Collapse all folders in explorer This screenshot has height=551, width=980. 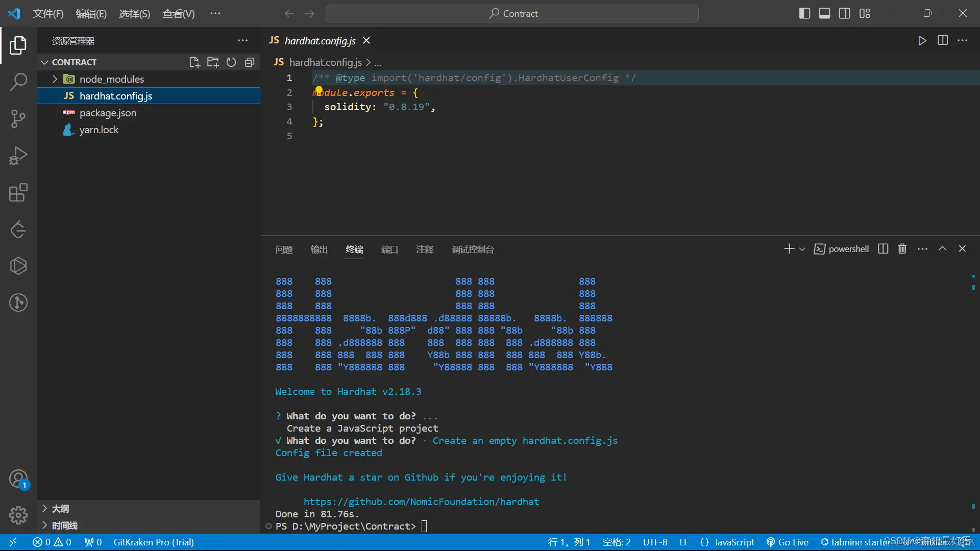click(x=250, y=62)
